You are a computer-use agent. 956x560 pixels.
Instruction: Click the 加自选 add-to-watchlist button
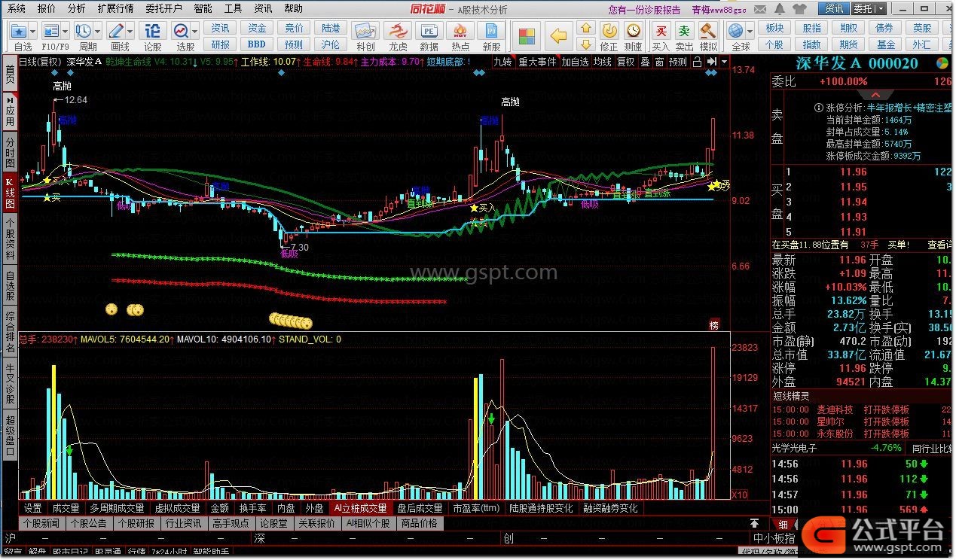575,62
